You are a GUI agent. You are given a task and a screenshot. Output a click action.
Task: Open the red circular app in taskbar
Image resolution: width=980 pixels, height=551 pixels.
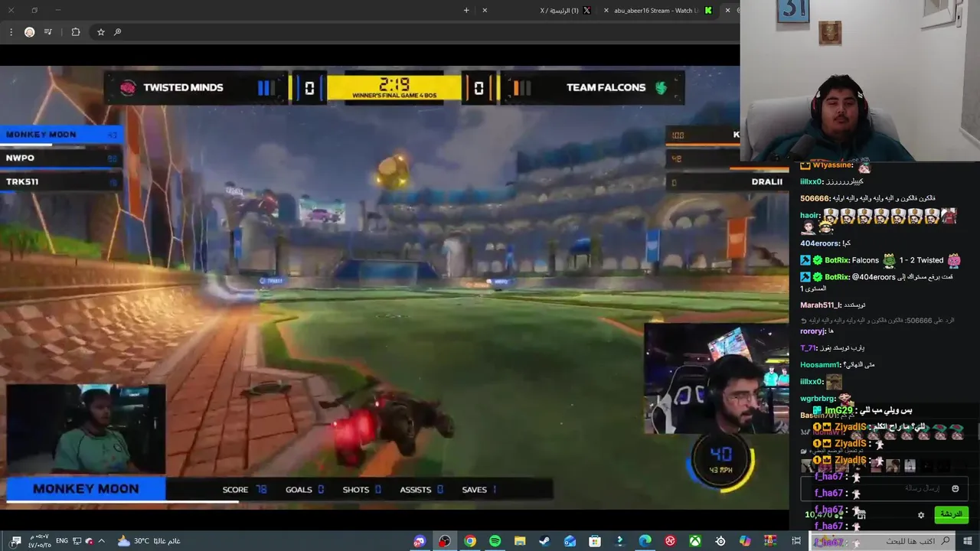670,541
